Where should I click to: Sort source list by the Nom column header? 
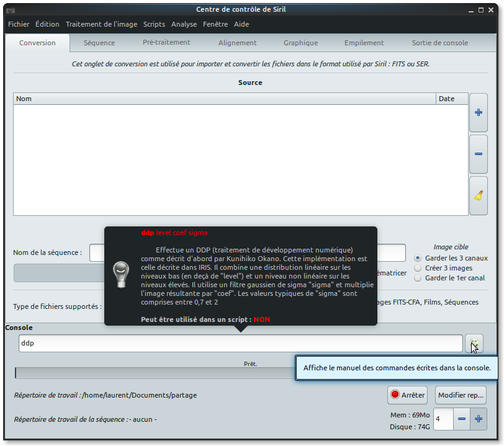pos(224,99)
